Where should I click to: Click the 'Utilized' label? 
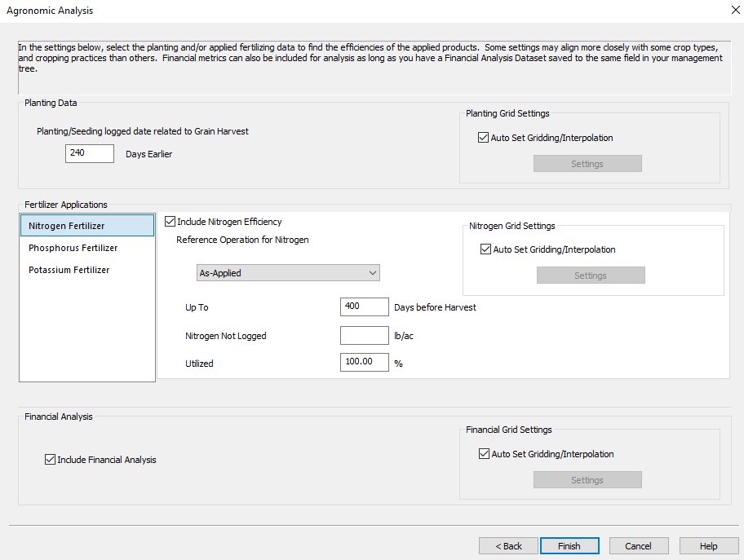click(199, 364)
